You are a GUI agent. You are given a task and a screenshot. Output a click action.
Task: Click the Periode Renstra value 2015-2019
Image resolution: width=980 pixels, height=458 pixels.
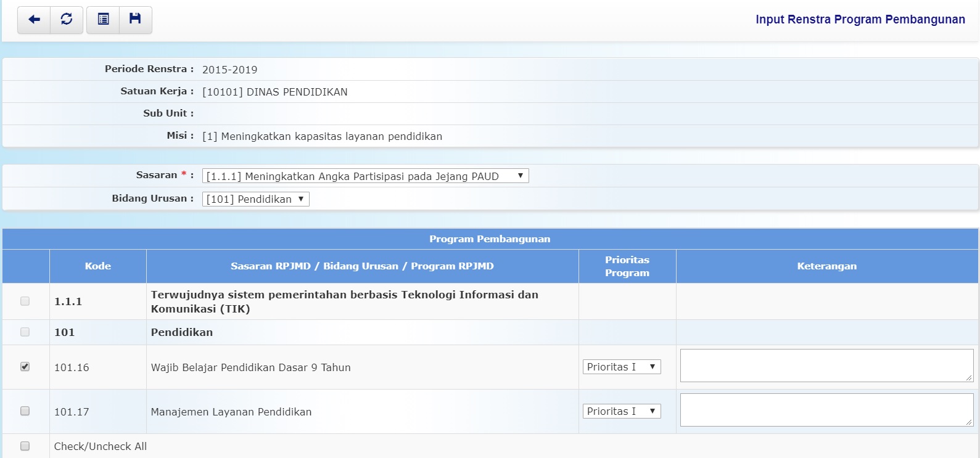pyautogui.click(x=229, y=70)
